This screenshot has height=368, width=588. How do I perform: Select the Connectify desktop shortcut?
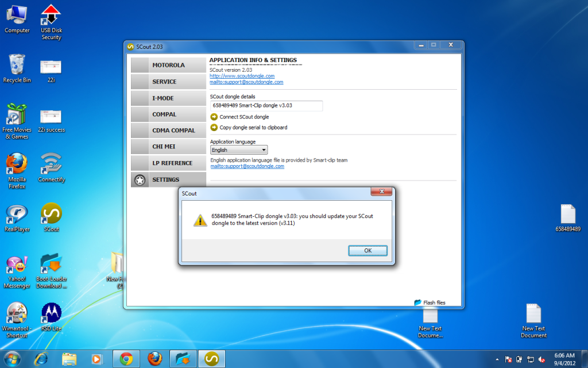coord(51,167)
